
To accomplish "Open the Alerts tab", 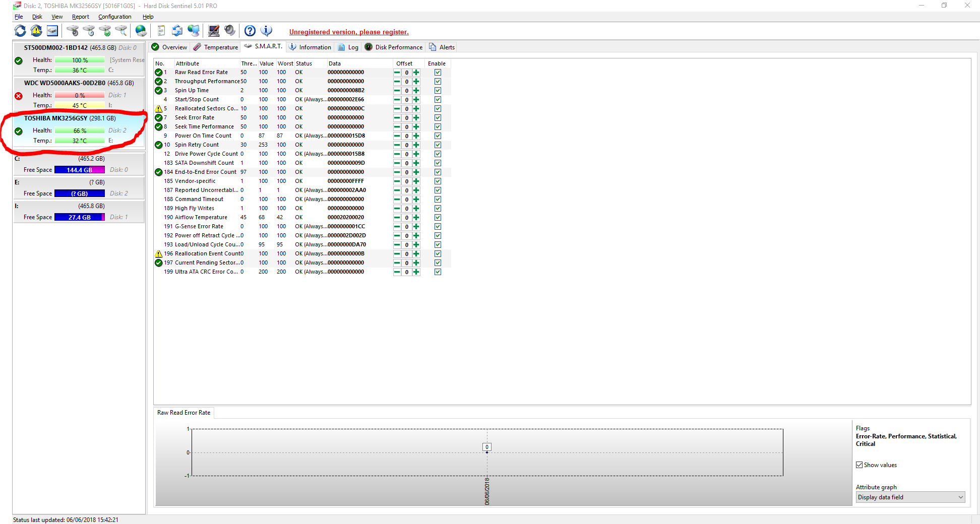I will pyautogui.click(x=442, y=47).
